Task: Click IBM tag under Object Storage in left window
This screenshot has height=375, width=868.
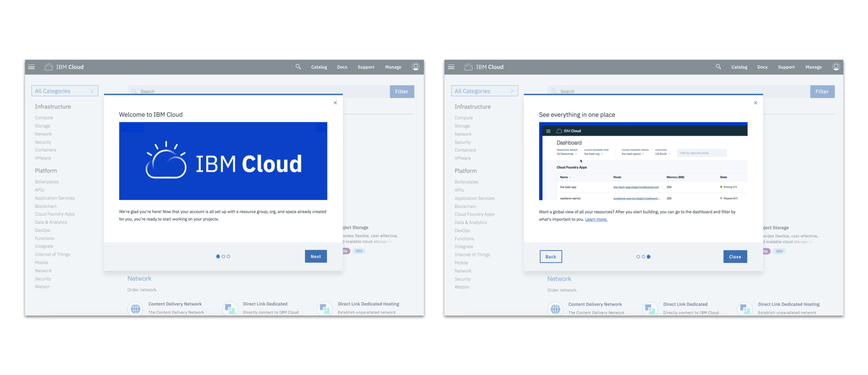Action: [359, 251]
